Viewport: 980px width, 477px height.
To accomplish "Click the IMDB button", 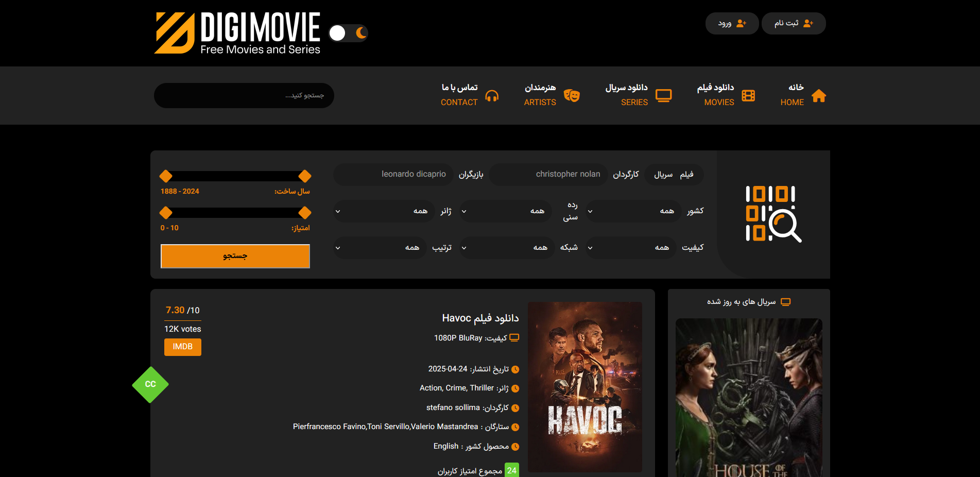I will coord(183,347).
